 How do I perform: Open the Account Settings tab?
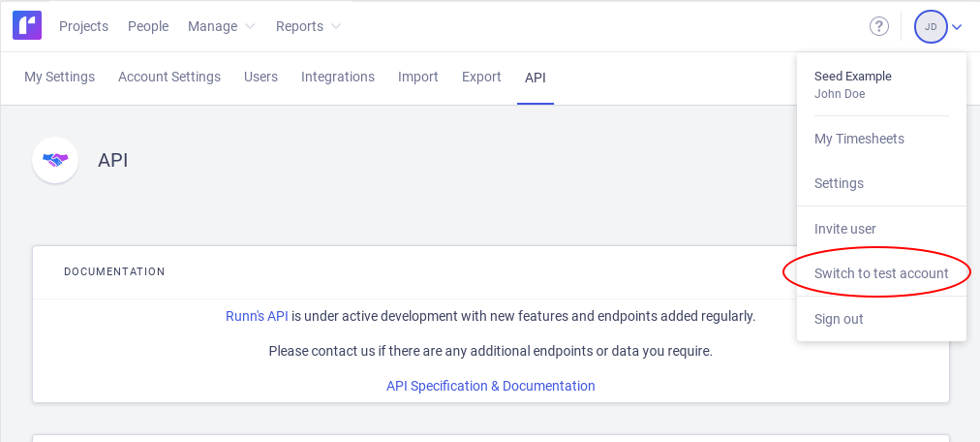click(169, 77)
